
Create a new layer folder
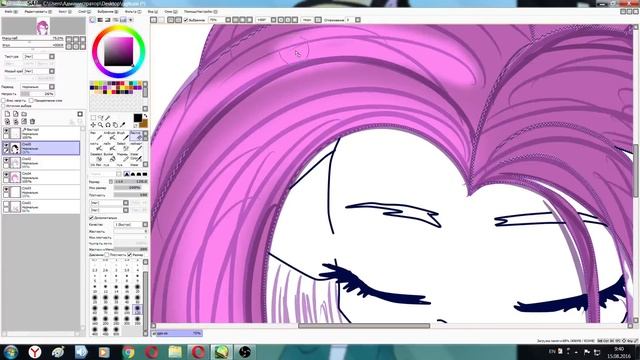click(x=24, y=114)
